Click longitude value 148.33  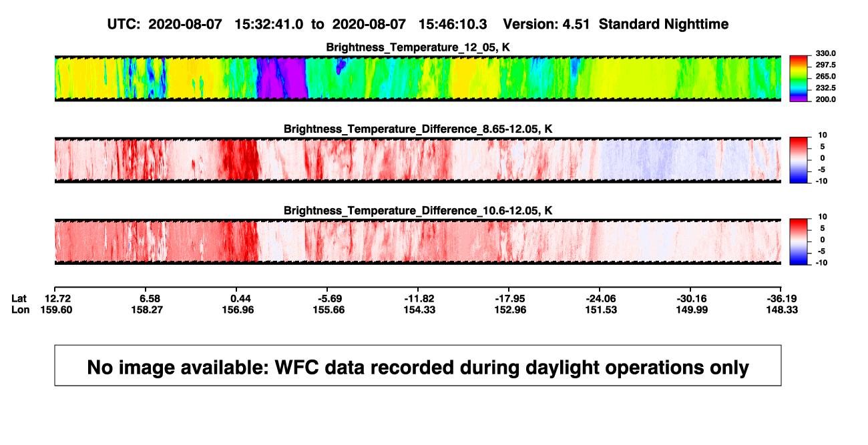coord(783,310)
